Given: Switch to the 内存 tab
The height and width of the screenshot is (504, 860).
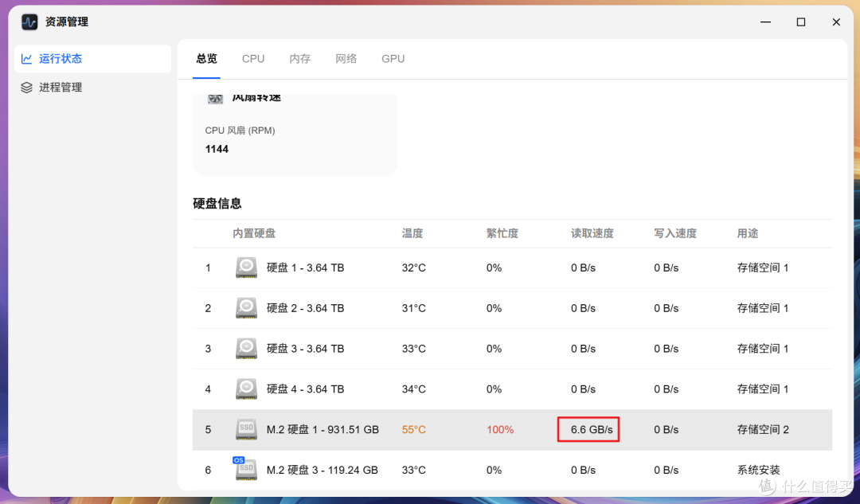Looking at the screenshot, I should point(300,59).
